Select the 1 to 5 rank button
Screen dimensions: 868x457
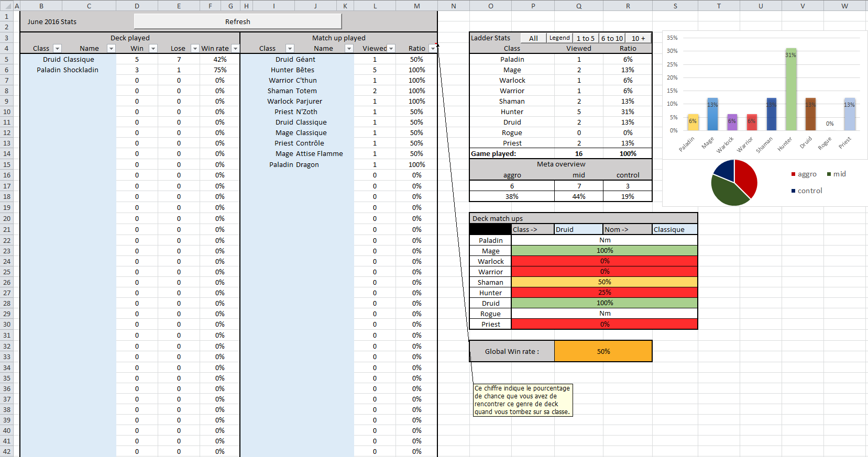tap(586, 38)
